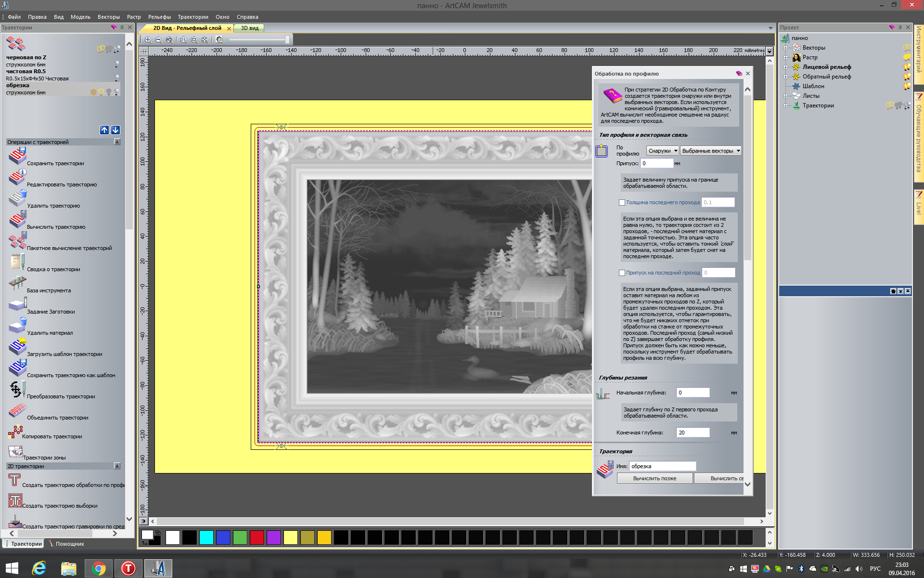Select the cyan color swatch
Viewport: 924px width, 578px height.
click(x=206, y=537)
